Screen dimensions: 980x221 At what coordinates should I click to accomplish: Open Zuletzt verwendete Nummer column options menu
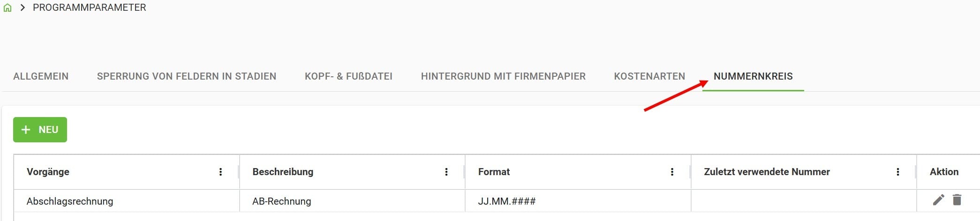(898, 172)
